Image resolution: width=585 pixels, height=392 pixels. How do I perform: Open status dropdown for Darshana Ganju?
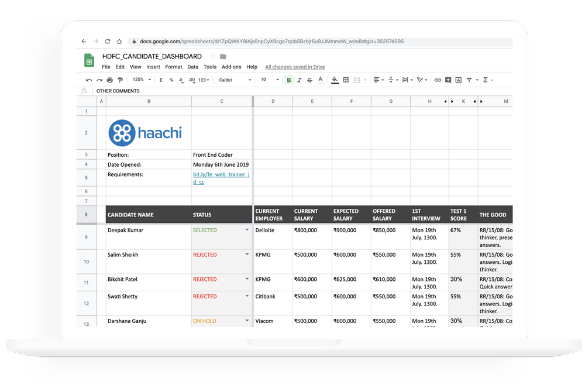pyautogui.click(x=247, y=321)
